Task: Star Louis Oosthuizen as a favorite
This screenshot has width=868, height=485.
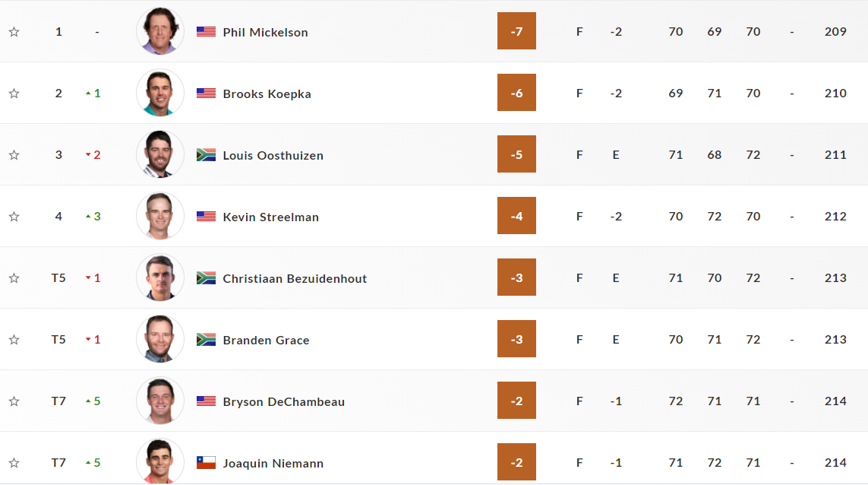Action: 14,155
